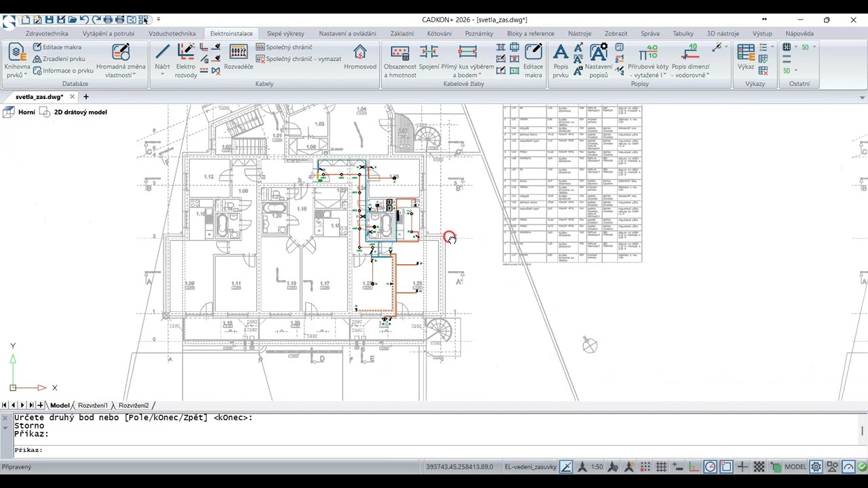Close the svetla_zas.dwg document tab

tap(72, 97)
